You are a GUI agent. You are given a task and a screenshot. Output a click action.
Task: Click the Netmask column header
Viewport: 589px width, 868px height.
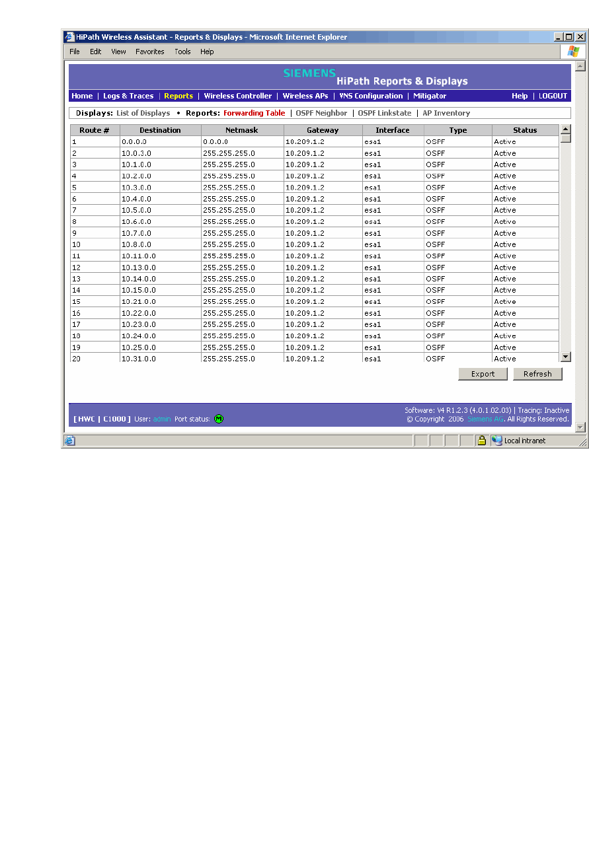click(242, 130)
